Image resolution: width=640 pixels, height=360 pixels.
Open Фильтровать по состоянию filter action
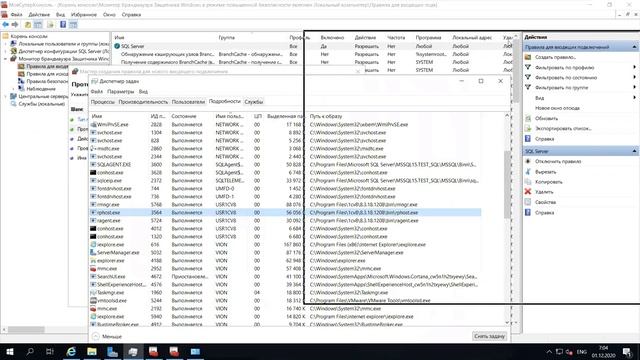click(566, 78)
